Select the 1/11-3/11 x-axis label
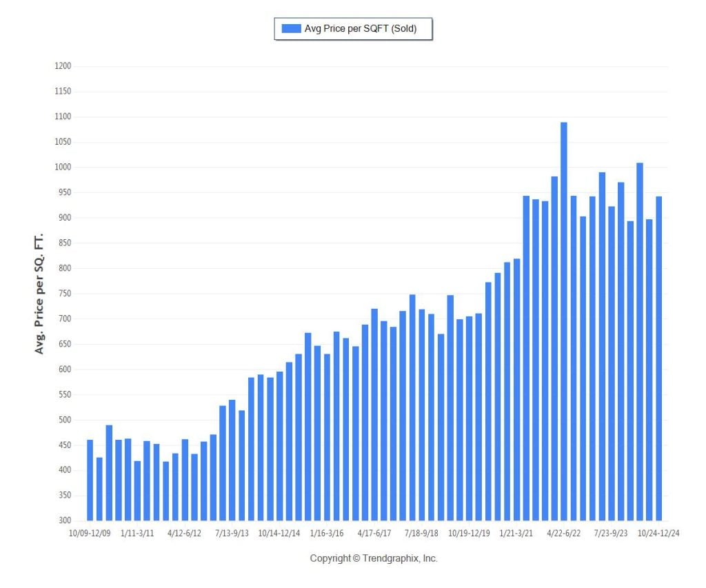 point(137,533)
